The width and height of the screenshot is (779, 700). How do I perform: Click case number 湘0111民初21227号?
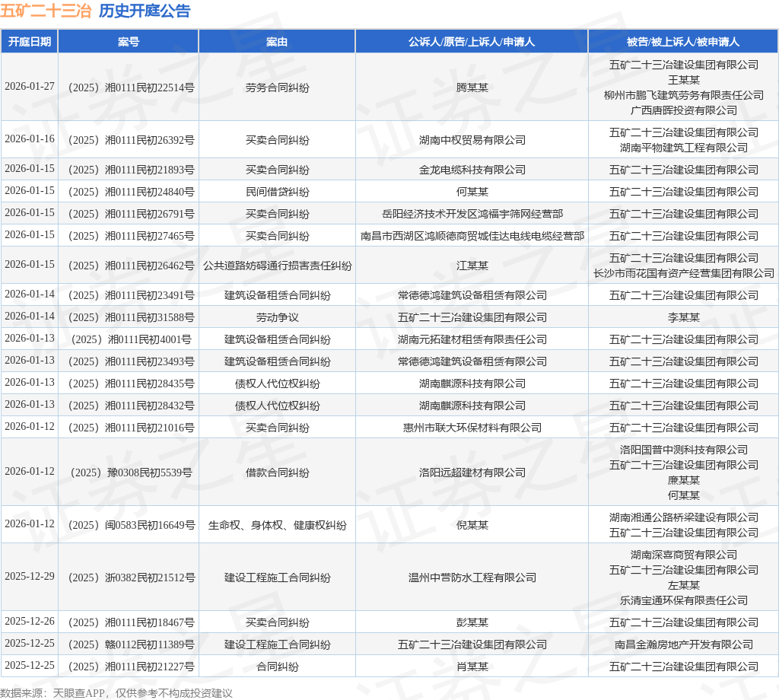[131, 667]
